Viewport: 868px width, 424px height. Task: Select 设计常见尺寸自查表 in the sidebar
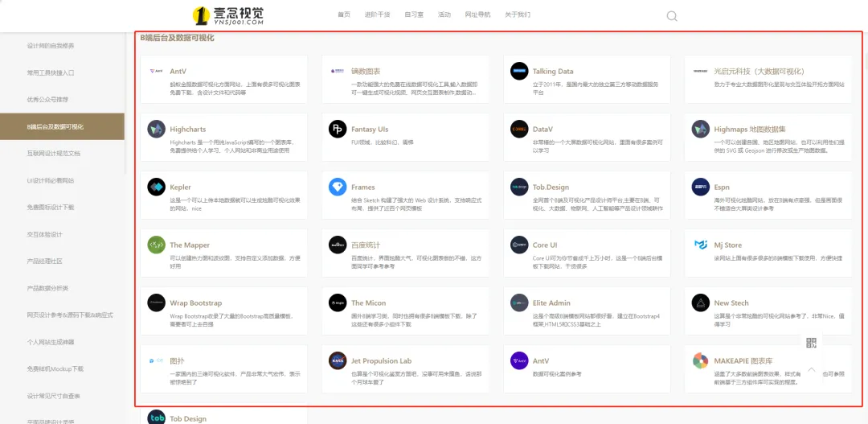coord(54,396)
